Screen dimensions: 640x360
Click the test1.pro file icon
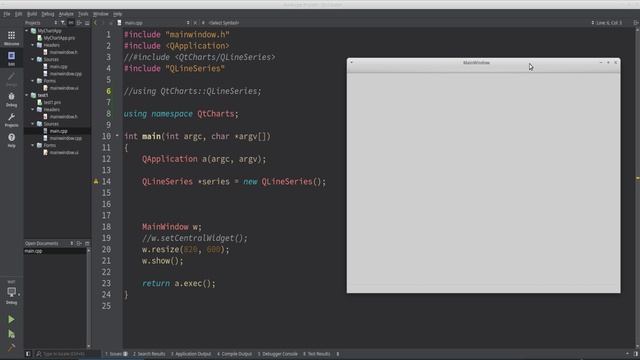coord(40,102)
